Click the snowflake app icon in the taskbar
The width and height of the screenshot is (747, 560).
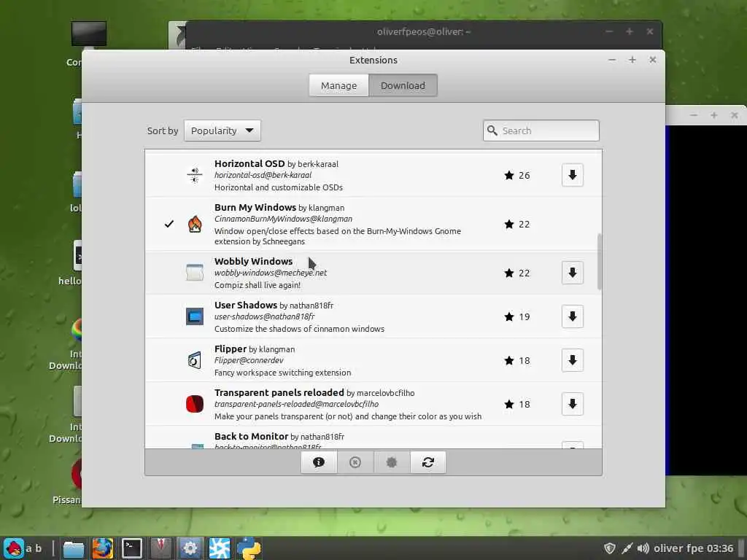(x=219, y=548)
